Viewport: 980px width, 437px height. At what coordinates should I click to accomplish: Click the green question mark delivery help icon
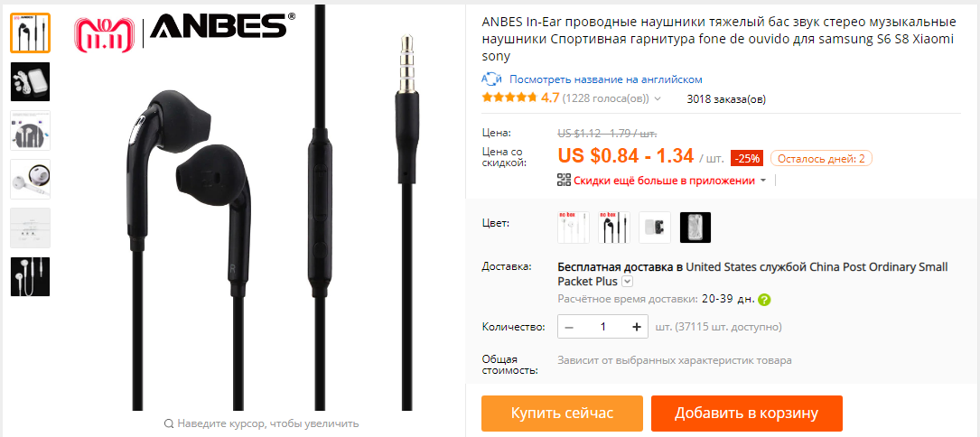pyautogui.click(x=764, y=300)
